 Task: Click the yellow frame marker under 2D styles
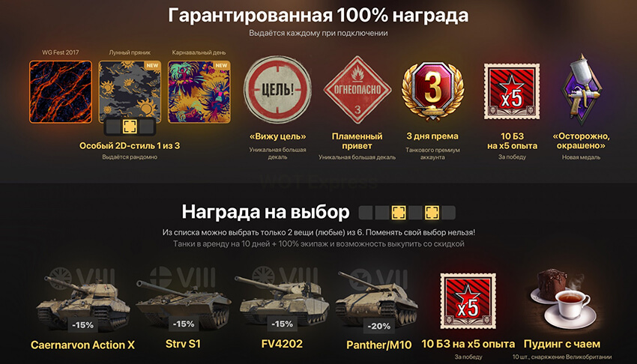[130, 127]
